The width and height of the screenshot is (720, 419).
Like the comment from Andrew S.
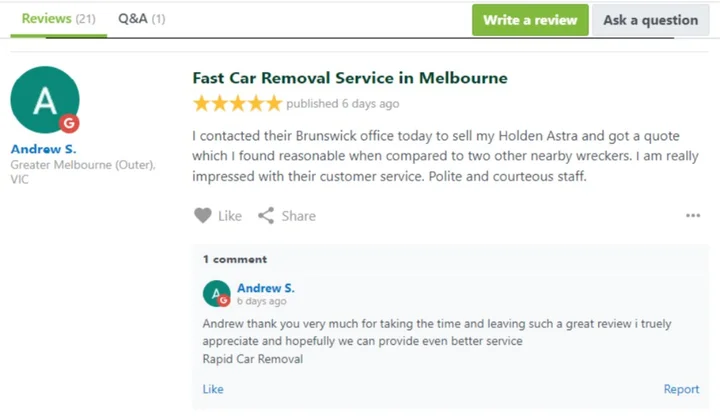tap(213, 389)
